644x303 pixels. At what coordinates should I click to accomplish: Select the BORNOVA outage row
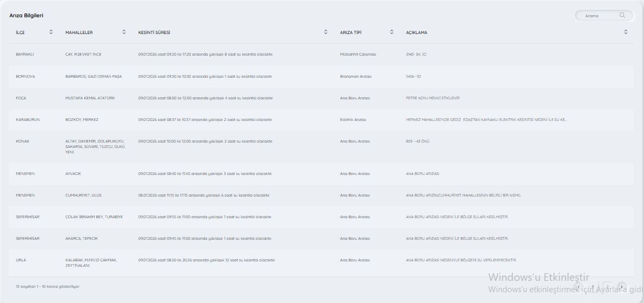click(x=321, y=76)
